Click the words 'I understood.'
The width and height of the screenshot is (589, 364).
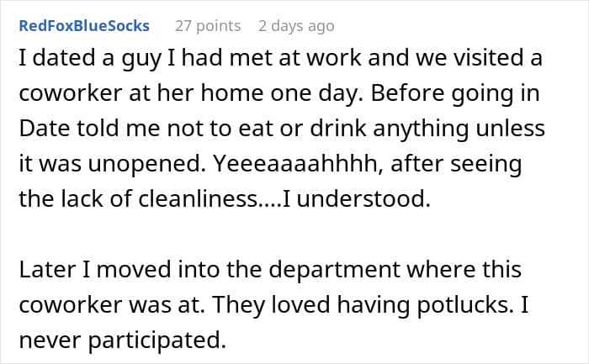point(357,198)
